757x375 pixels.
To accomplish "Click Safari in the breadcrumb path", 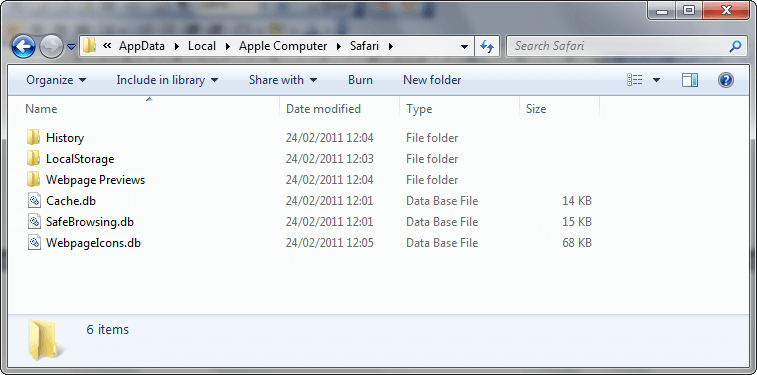I will coord(364,46).
